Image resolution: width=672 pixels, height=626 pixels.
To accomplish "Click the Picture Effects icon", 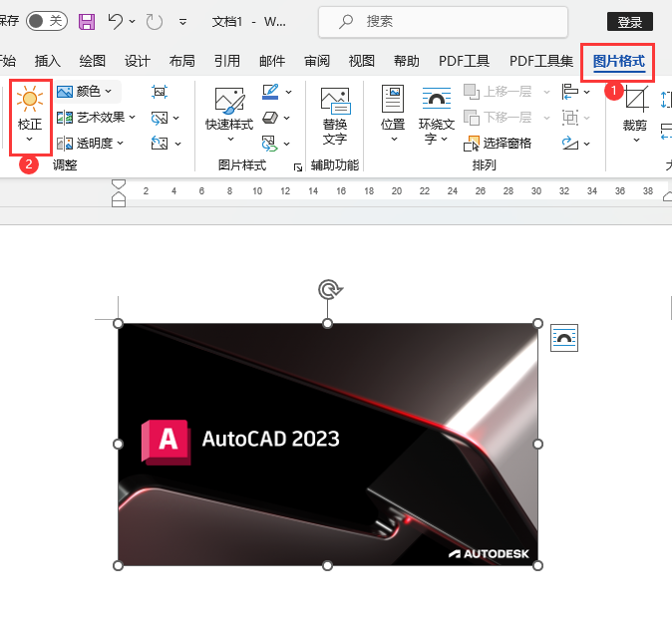I will coord(270,117).
